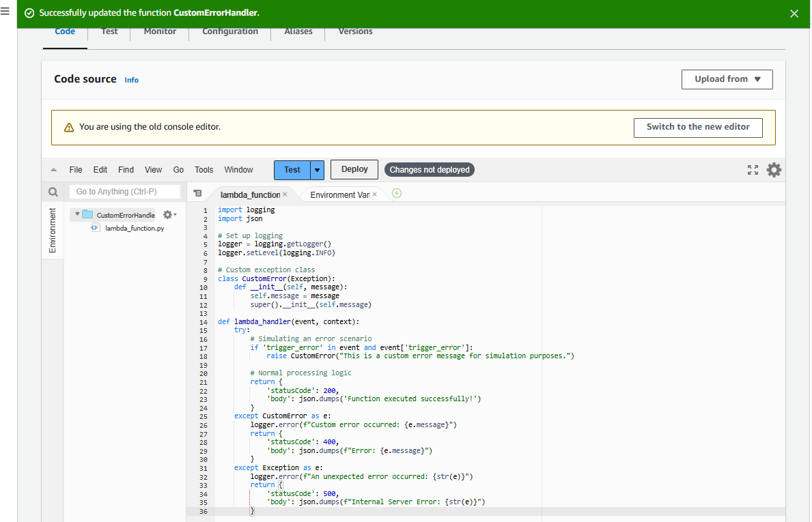Enter fullscreen via the expand arrows icon

point(753,169)
